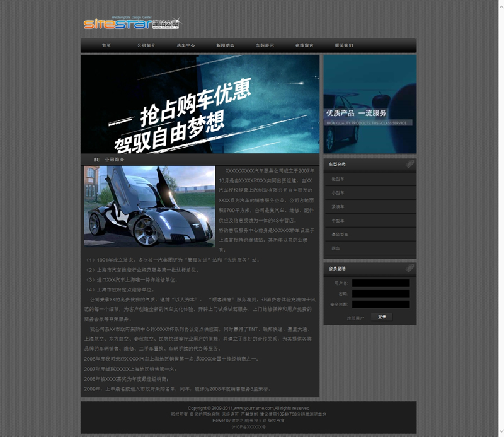Click into the 密码 password field
Image resolution: width=504 pixels, height=437 pixels.
coord(381,294)
